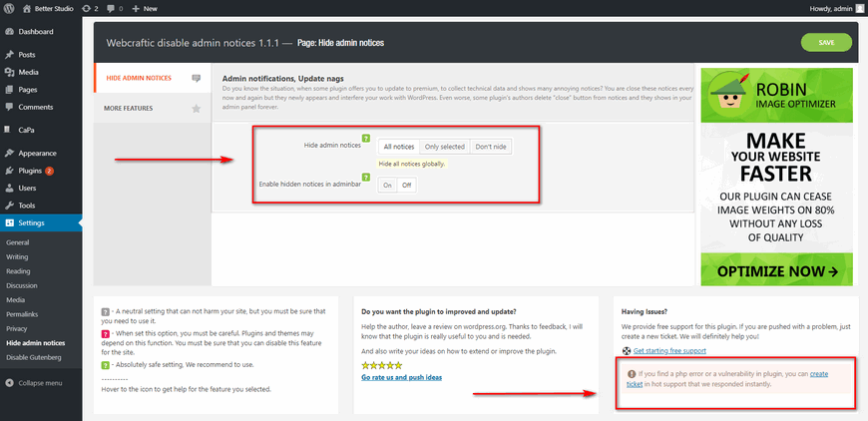Click green help icon beside Enable hidden notices in adminbar
The image size is (868, 421).
click(x=365, y=177)
